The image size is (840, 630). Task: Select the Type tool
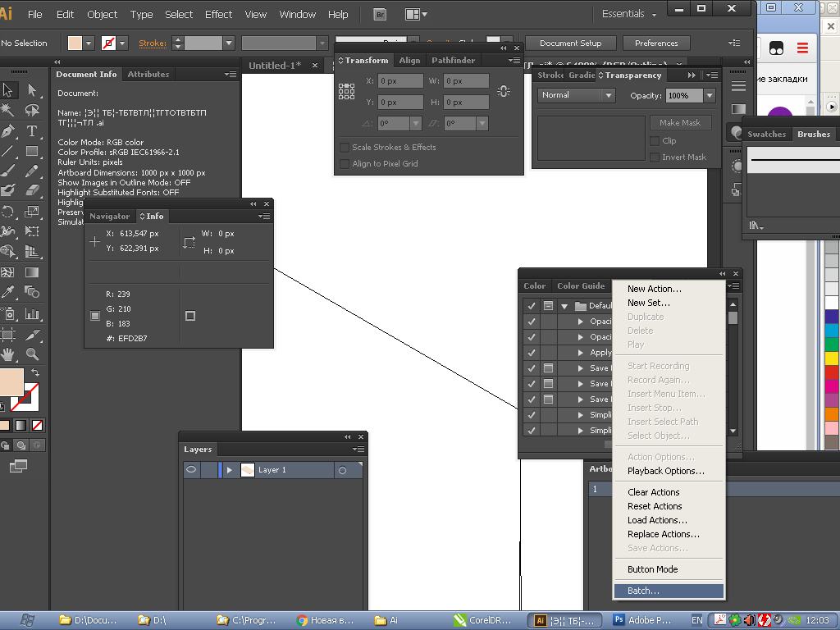[32, 130]
